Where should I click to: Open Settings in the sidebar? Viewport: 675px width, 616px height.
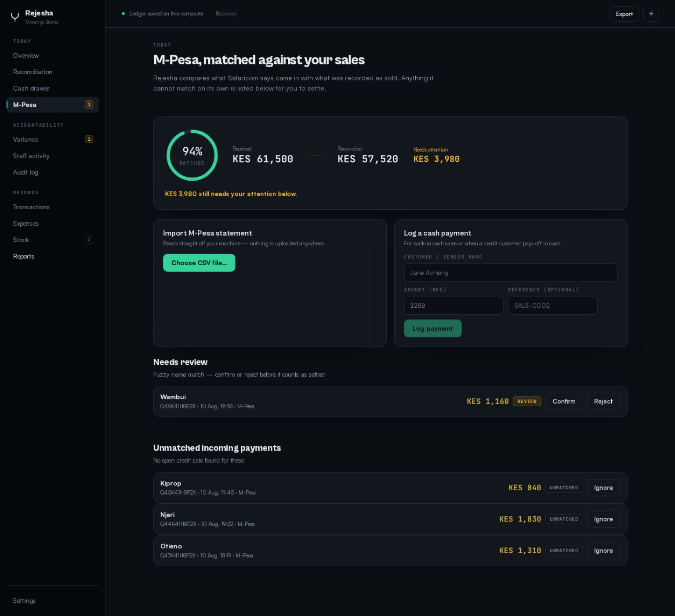[53, 601]
